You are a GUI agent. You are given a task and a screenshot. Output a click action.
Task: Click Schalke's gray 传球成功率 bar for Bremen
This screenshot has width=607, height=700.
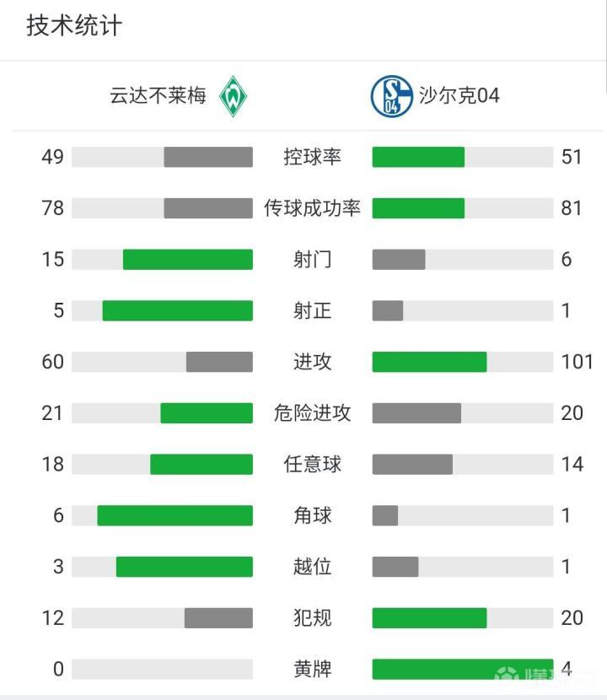[x=208, y=208]
